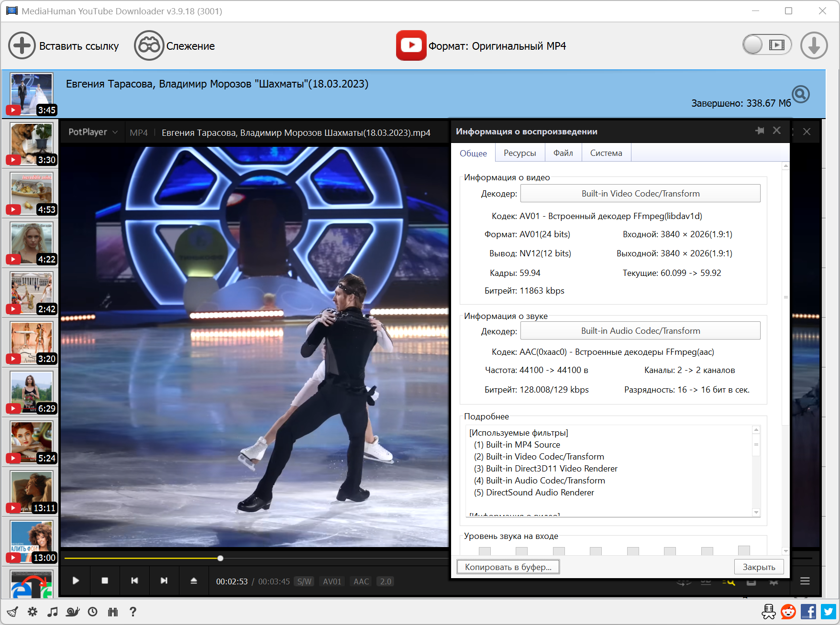Click the download arrow icon at top right
Screen dimensions: 840x625
click(814, 46)
